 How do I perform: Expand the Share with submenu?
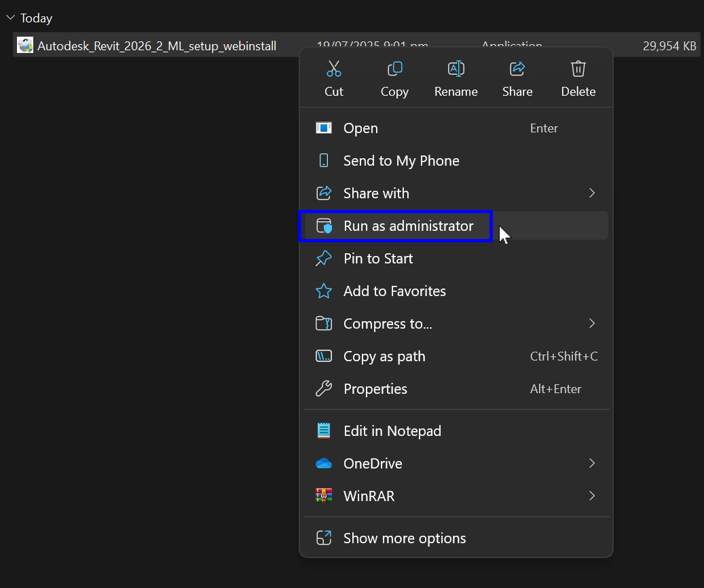591,193
